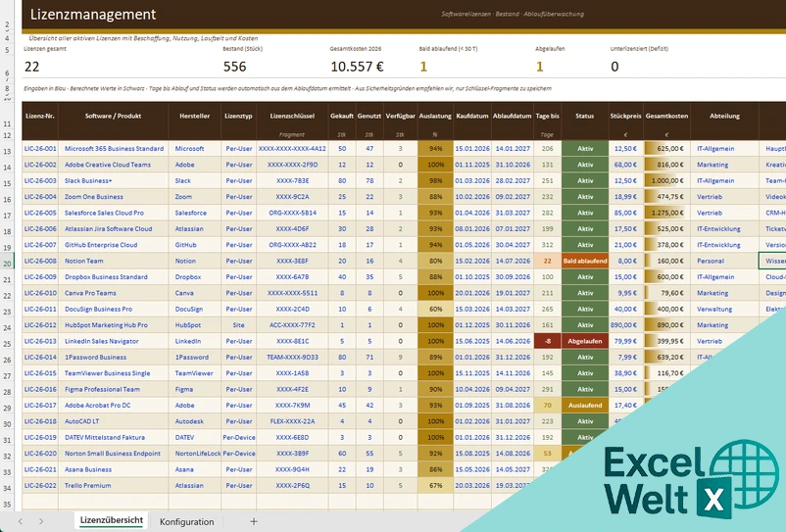Go to next sheet with right arrow
The width and height of the screenshot is (786, 532).
point(41,521)
